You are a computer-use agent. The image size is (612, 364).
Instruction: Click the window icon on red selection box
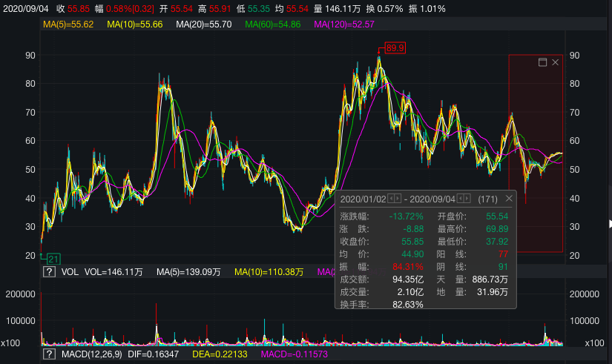coord(542,62)
